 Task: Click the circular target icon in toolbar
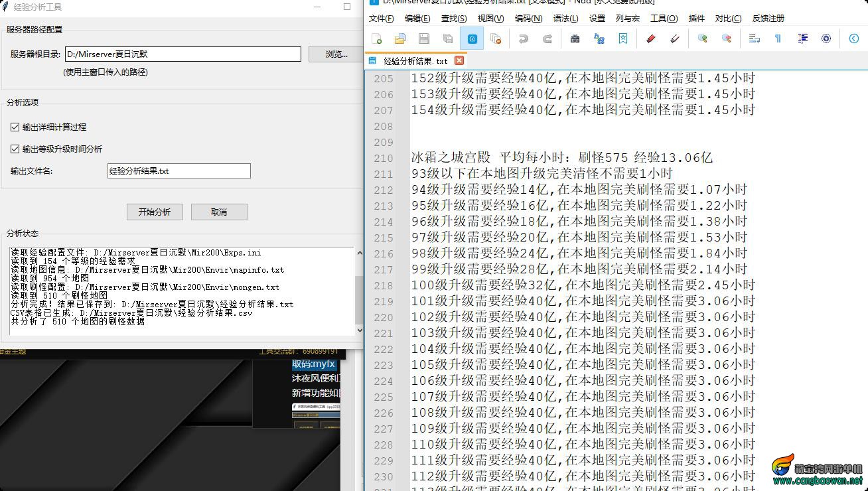click(x=826, y=38)
